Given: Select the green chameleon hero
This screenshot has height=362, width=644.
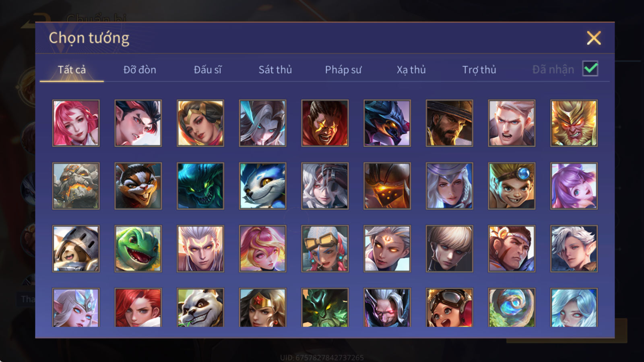Looking at the screenshot, I should (138, 249).
